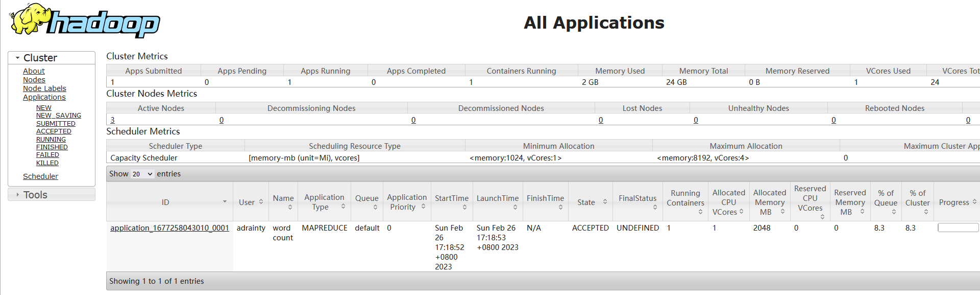The width and height of the screenshot is (980, 295).
Task: Sort by Allocated Memory MB column
Action: [x=770, y=202]
